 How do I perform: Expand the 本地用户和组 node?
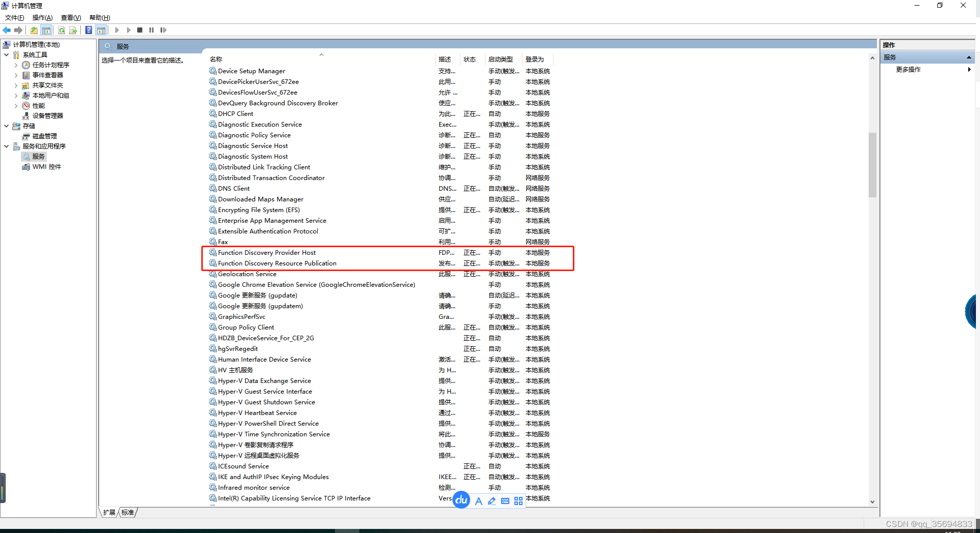[16, 96]
